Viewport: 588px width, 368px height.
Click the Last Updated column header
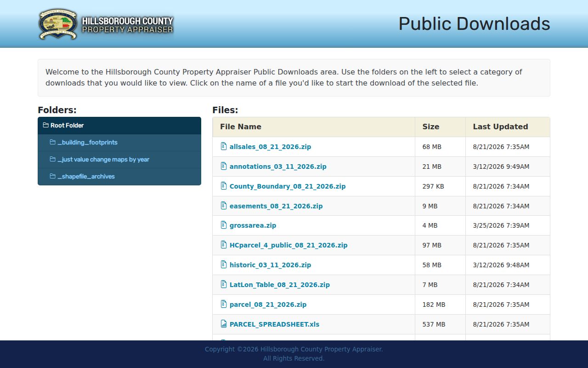click(508, 127)
